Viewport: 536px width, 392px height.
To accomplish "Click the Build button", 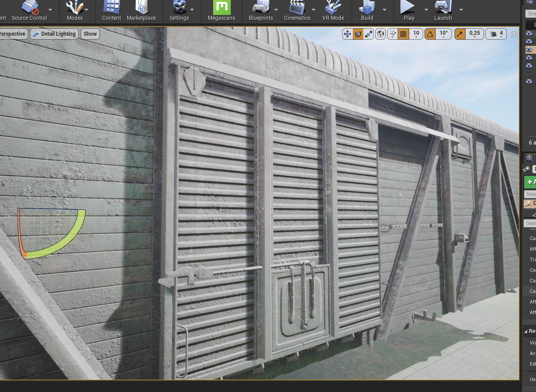I will (x=367, y=11).
